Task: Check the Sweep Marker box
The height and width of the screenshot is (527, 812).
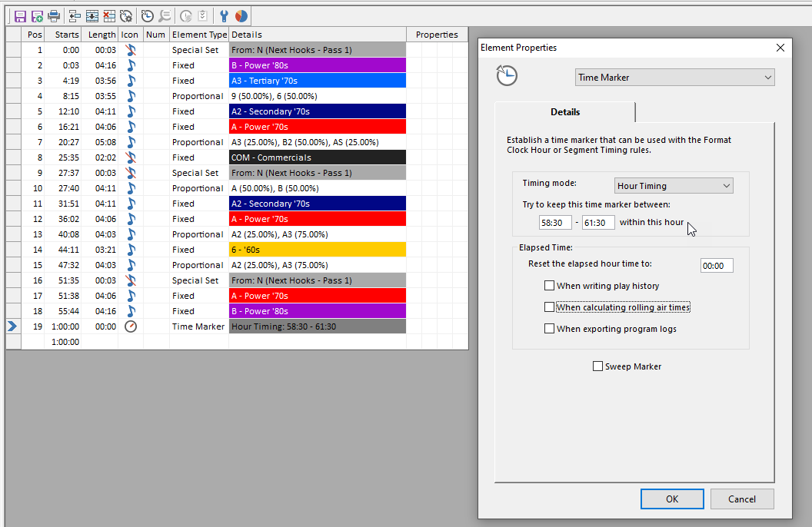Action: click(x=597, y=366)
